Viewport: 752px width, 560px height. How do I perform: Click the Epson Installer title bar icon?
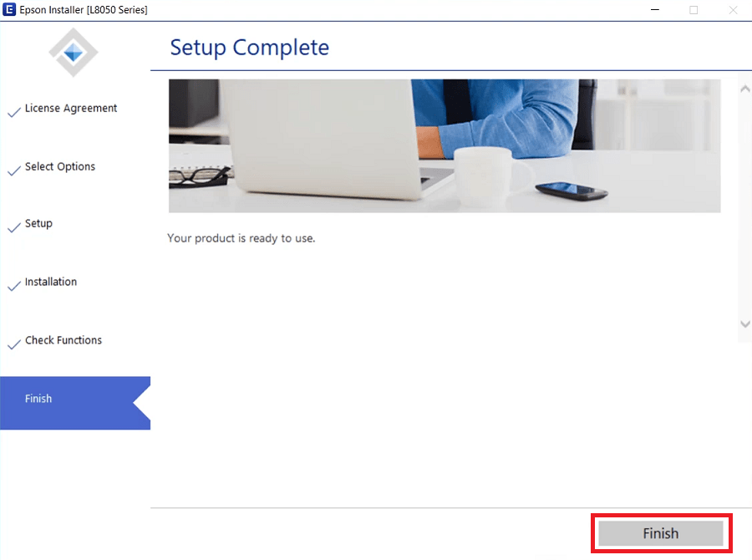(x=9, y=9)
